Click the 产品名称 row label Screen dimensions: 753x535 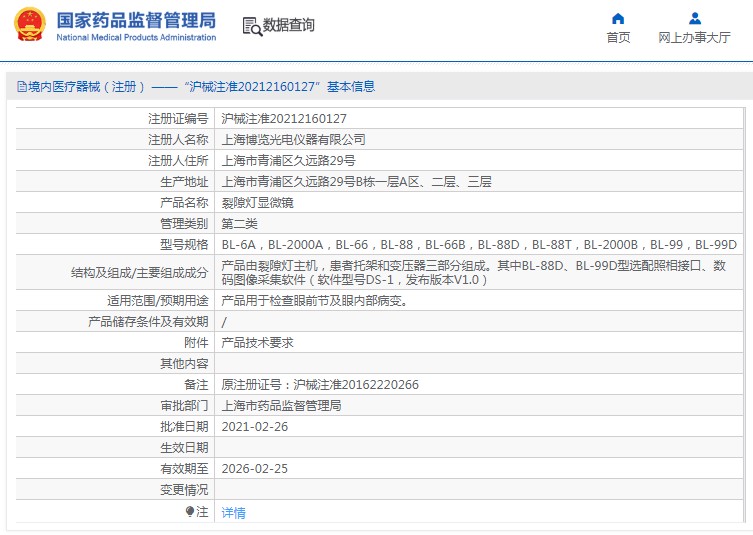184,203
